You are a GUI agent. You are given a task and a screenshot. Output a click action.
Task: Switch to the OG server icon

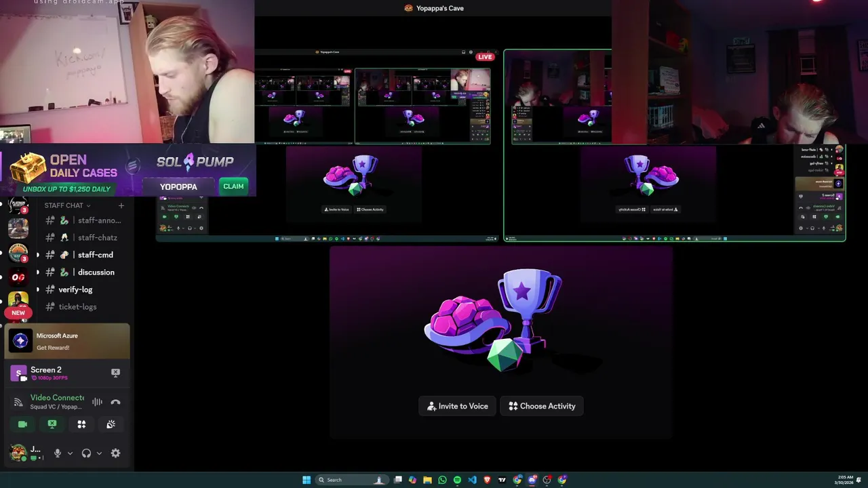click(x=18, y=277)
